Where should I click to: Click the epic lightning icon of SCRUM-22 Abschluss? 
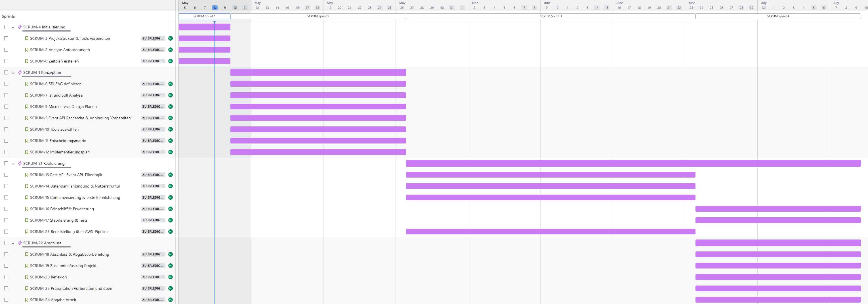pyautogui.click(x=20, y=243)
